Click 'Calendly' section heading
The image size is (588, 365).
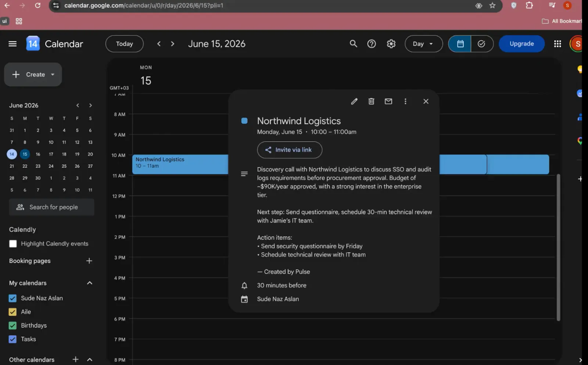[22, 230]
